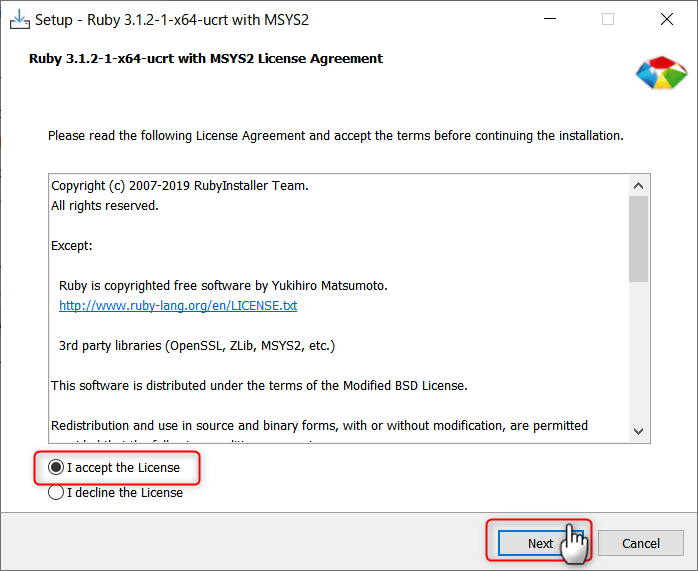Viewport: 698px width, 571px height.
Task: Click the Next button
Action: pyautogui.click(x=540, y=543)
